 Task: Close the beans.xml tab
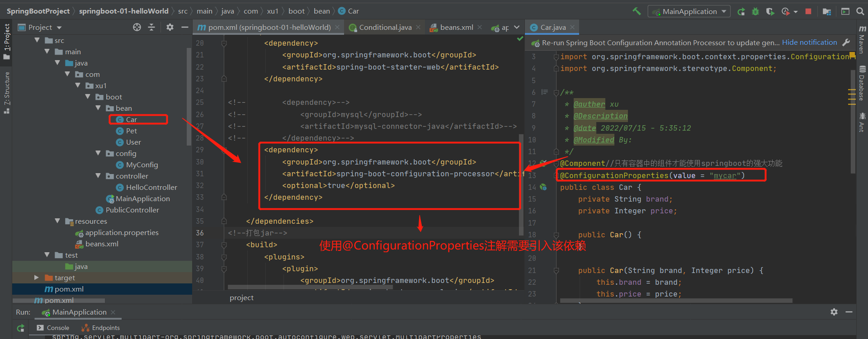(x=480, y=27)
